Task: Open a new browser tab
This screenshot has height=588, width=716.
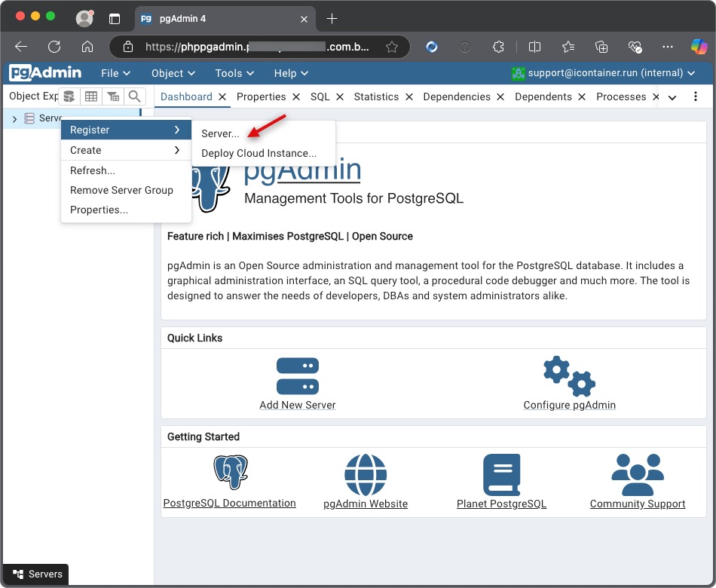Action: pos(332,19)
